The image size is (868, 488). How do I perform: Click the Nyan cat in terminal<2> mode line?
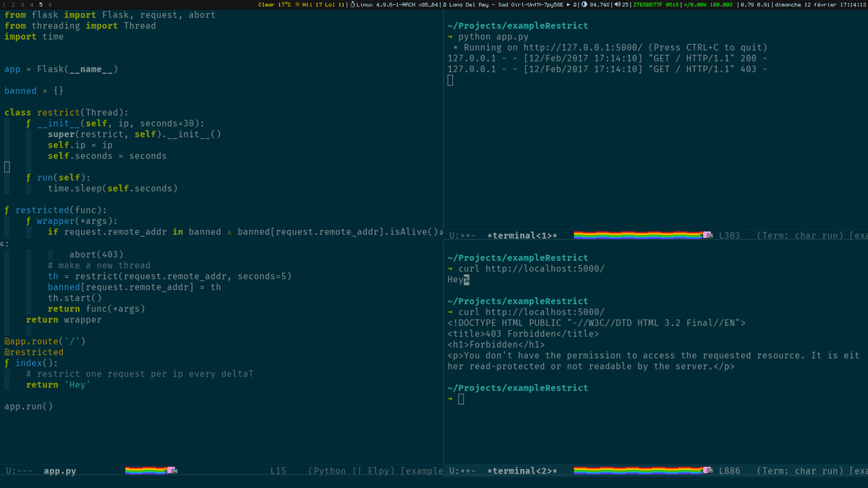[707, 471]
